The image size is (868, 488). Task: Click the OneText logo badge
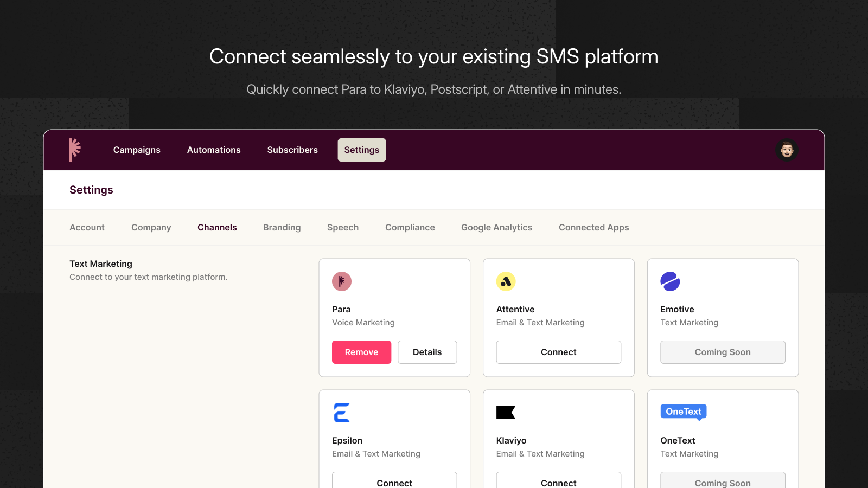683,412
